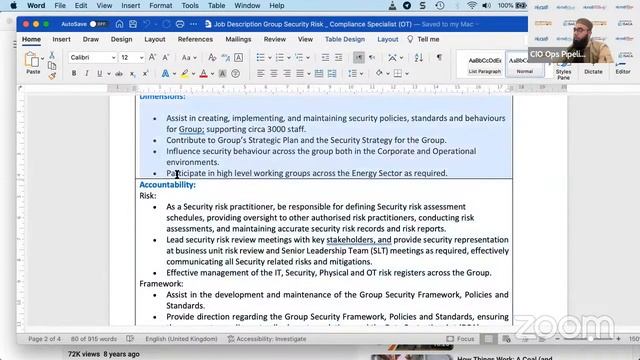Open the Table menu in menu bar
The image size is (640, 360).
(x=216, y=6)
